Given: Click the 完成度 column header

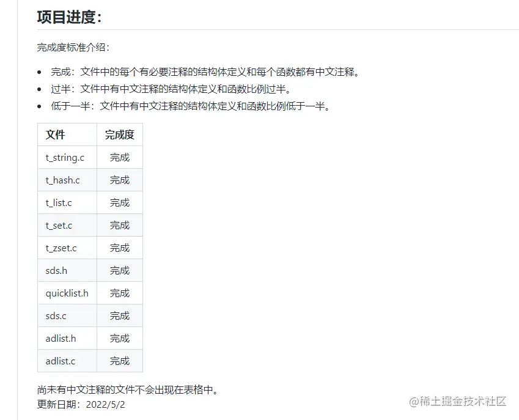Looking at the screenshot, I should pyautogui.click(x=119, y=134).
